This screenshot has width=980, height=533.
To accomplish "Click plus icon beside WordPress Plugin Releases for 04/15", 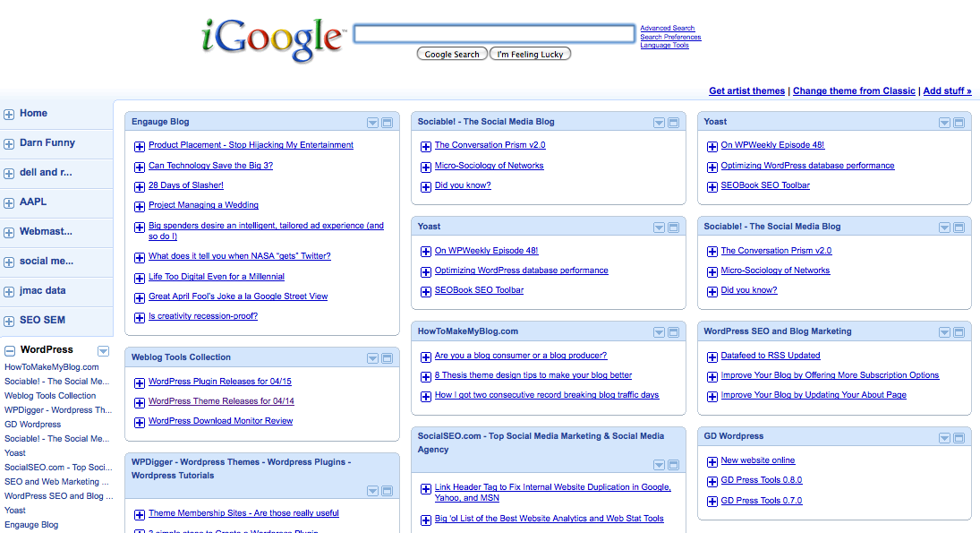I will tap(140, 383).
